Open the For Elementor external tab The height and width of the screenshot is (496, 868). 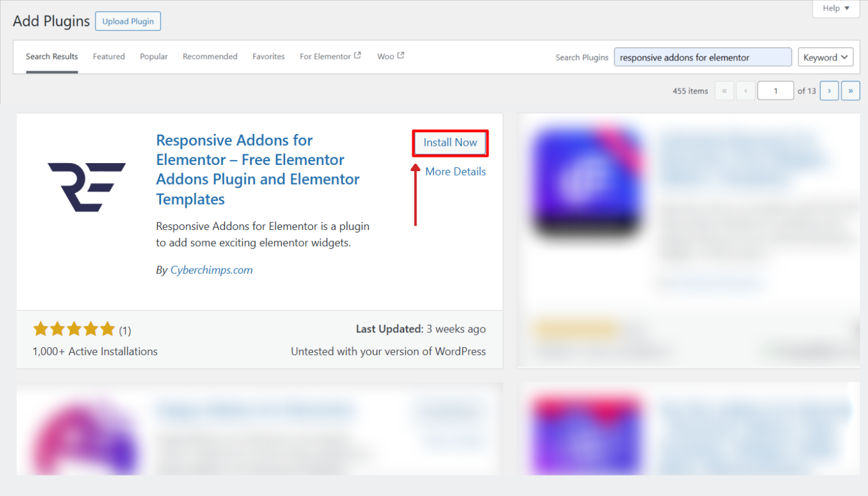pos(330,56)
